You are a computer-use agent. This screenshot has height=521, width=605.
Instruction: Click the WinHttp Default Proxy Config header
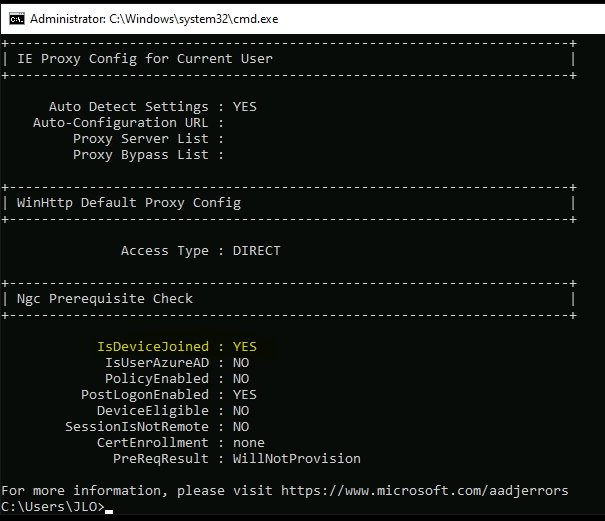(128, 203)
